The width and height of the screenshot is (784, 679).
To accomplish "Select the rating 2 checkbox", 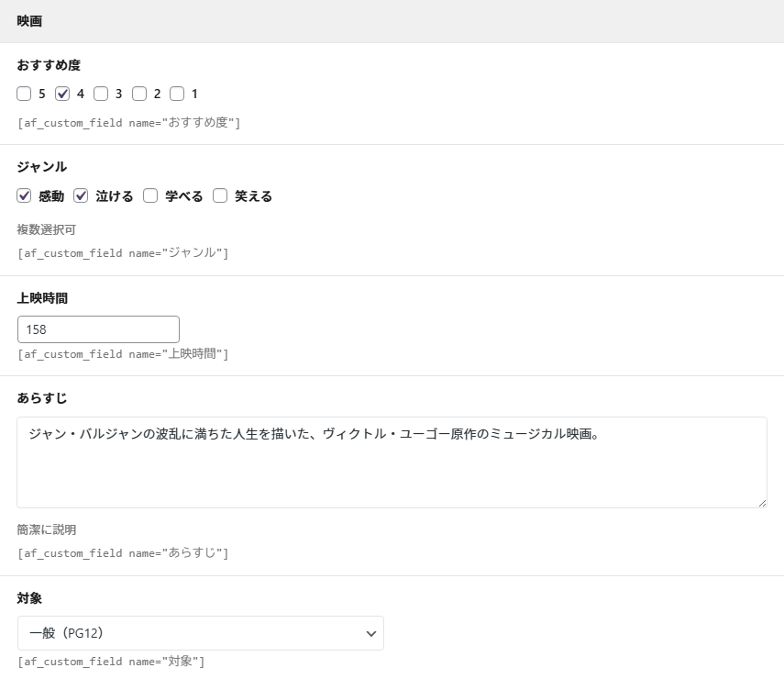I will point(139,94).
